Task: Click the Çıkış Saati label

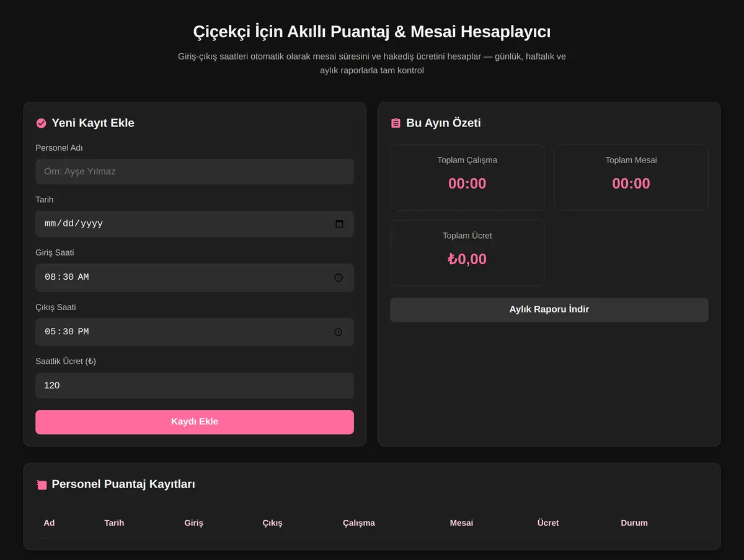Action: tap(56, 307)
